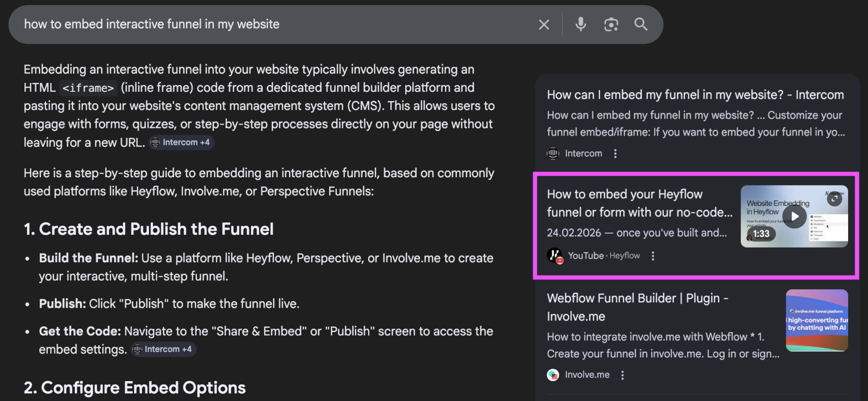Play the Website Embedding in Heyflow video
The height and width of the screenshot is (401, 868).
coord(794,216)
